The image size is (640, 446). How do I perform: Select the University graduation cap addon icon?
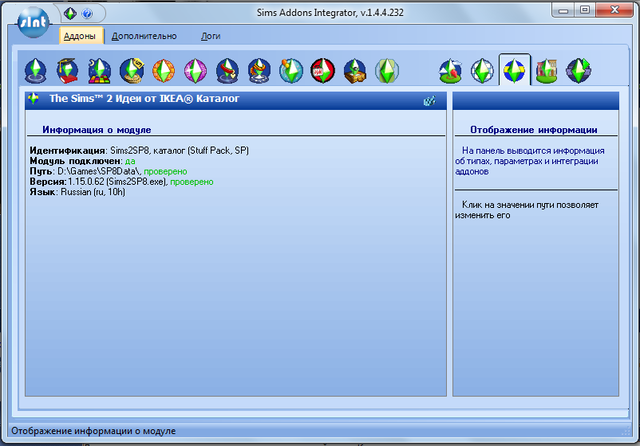pyautogui.click(x=68, y=70)
